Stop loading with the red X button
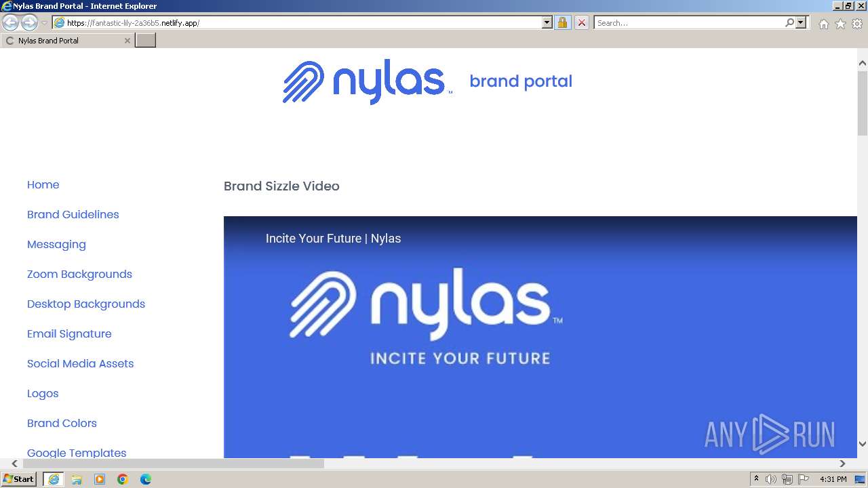This screenshot has height=488, width=868. pos(581,23)
